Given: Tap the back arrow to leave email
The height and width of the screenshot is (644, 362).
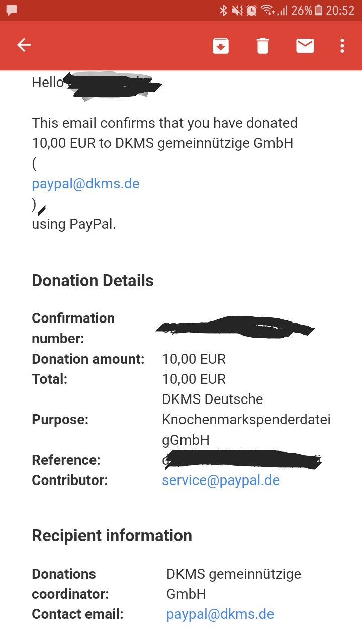Looking at the screenshot, I should pos(24,45).
